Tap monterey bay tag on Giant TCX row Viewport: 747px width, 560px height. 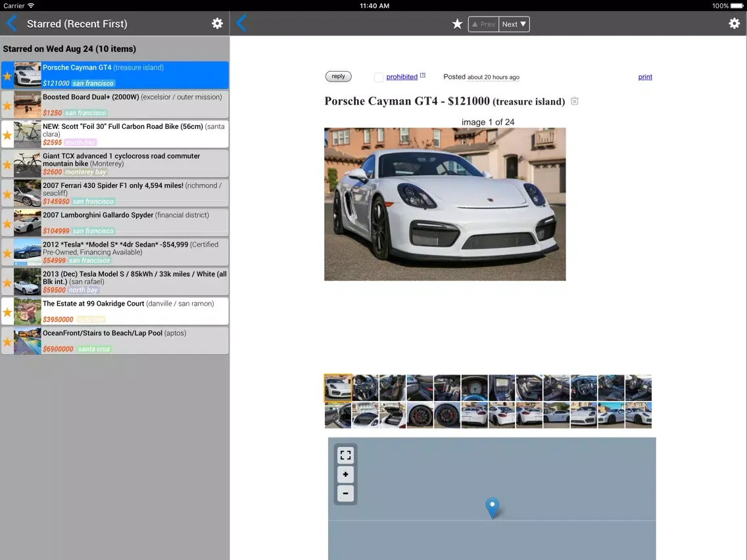pyautogui.click(x=85, y=172)
